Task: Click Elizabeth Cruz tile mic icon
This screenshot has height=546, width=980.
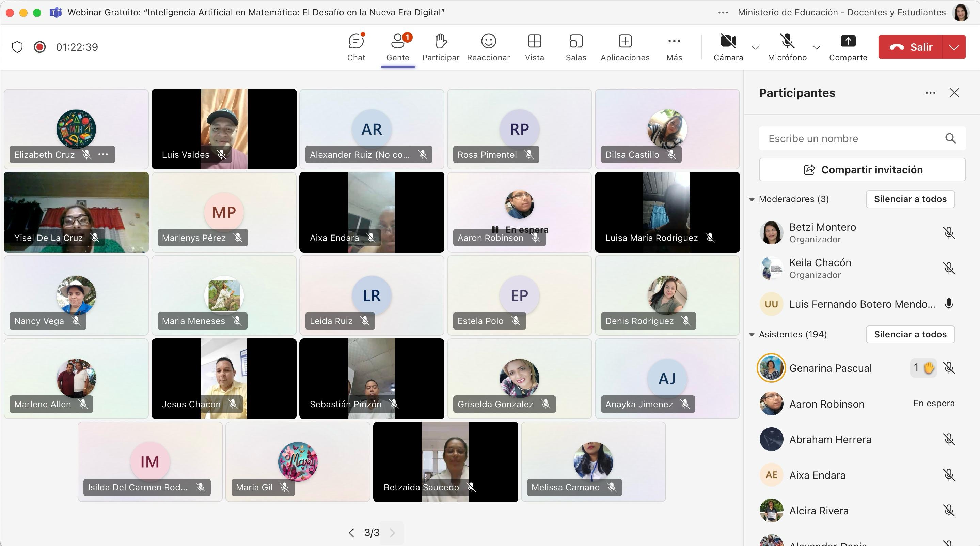Action: click(x=87, y=155)
